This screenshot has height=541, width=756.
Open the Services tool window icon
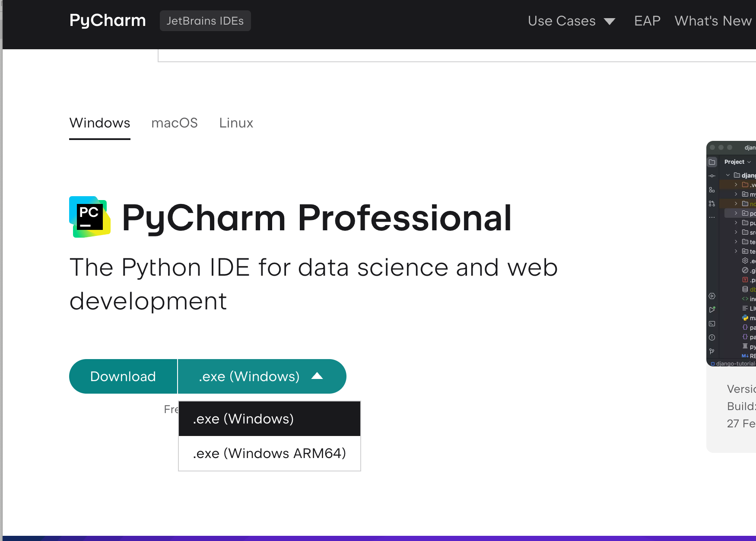point(712,296)
